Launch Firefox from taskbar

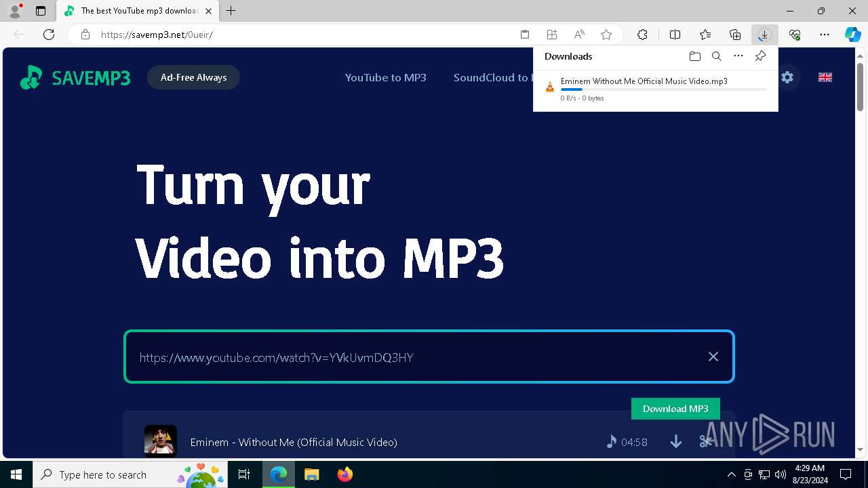click(x=345, y=474)
